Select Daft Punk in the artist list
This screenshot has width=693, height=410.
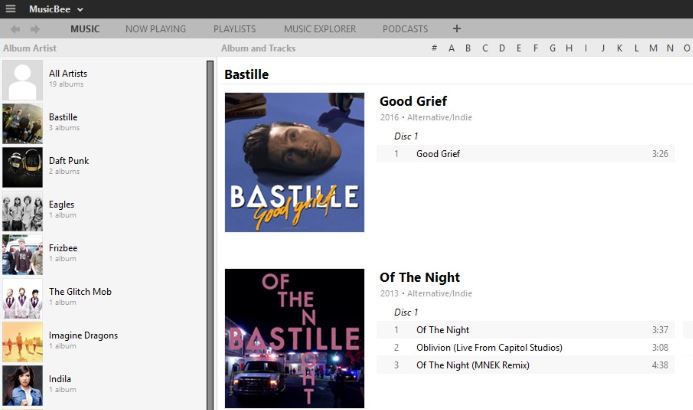click(103, 167)
